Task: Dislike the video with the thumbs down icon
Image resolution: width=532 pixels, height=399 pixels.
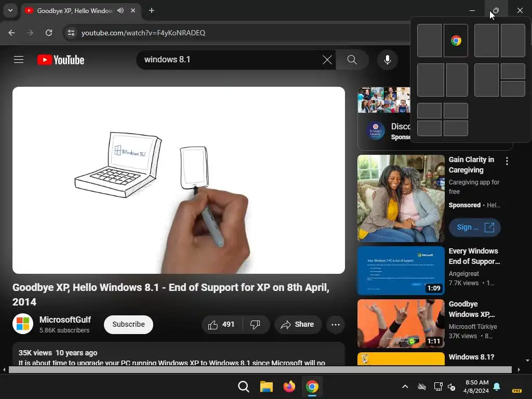Action: (x=256, y=325)
